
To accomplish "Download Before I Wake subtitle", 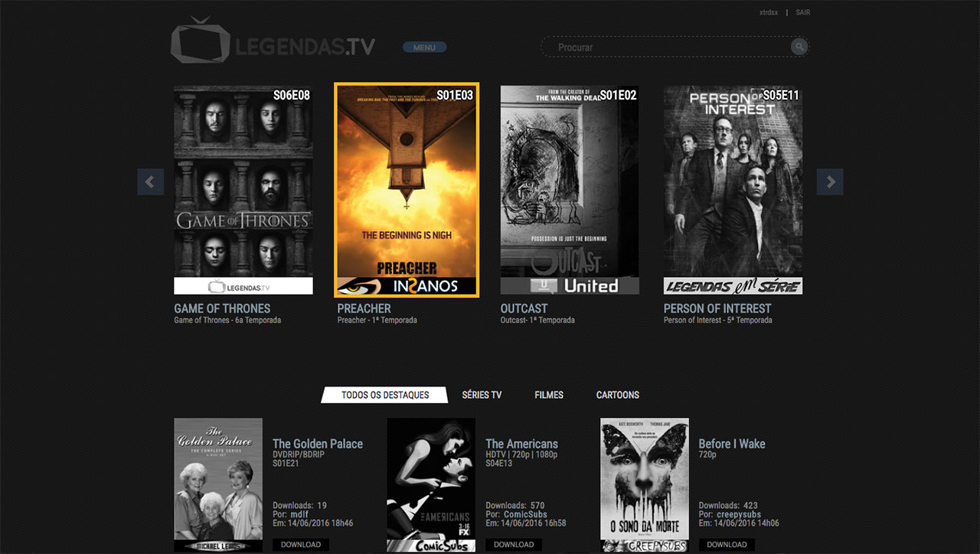I will pos(727,545).
